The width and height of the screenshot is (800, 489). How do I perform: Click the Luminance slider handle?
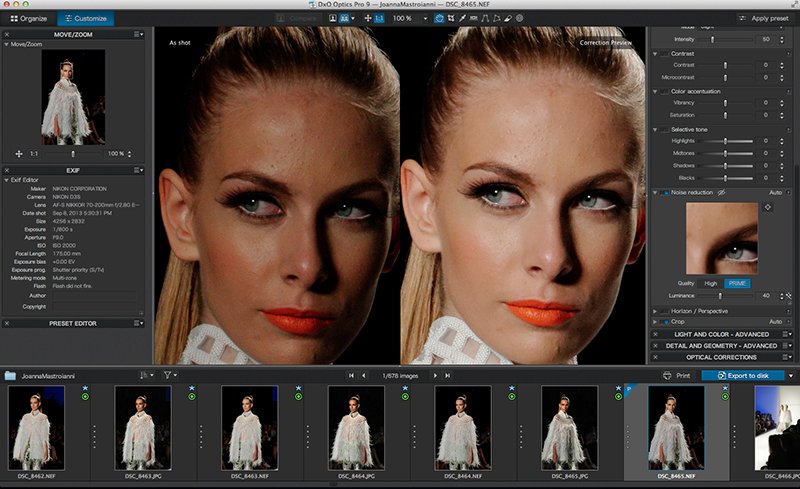pos(720,296)
